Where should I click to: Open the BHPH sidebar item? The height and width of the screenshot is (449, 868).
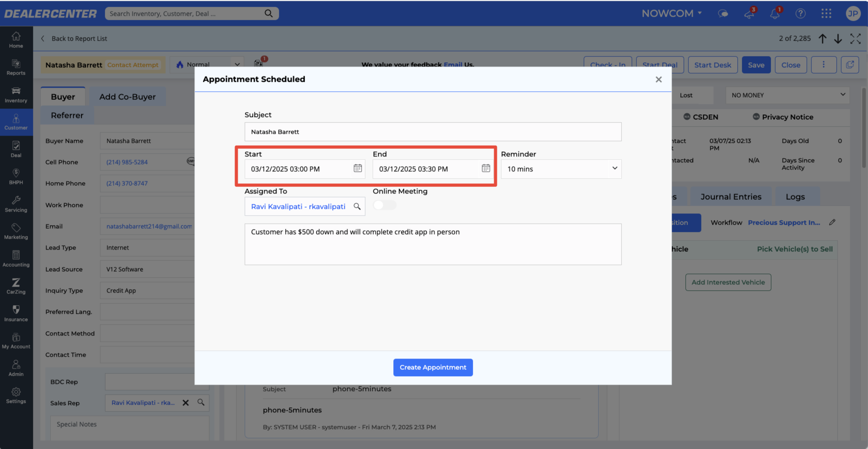(x=16, y=176)
